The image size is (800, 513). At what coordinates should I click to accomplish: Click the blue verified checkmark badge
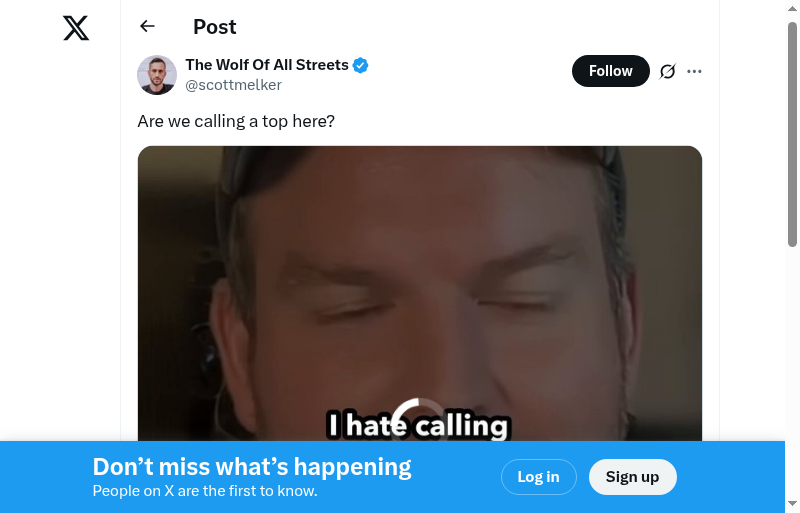(x=360, y=65)
